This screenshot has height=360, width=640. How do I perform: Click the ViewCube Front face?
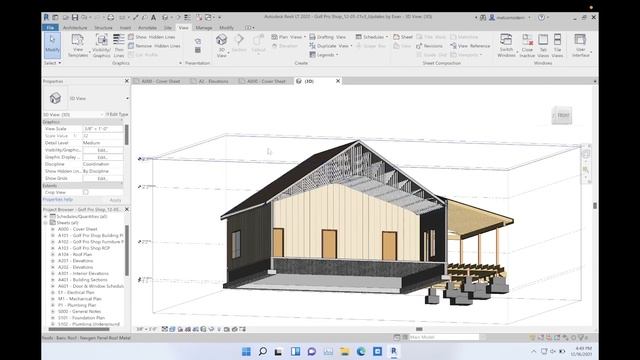tap(562, 115)
